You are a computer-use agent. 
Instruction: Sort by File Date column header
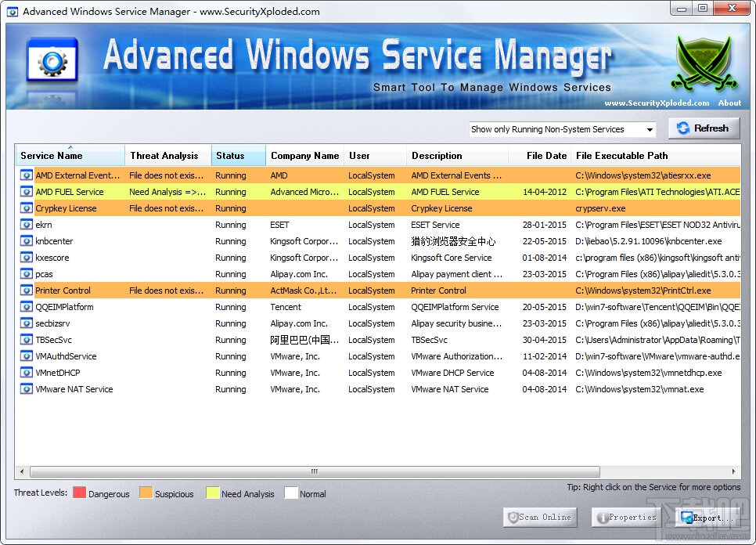click(x=539, y=155)
